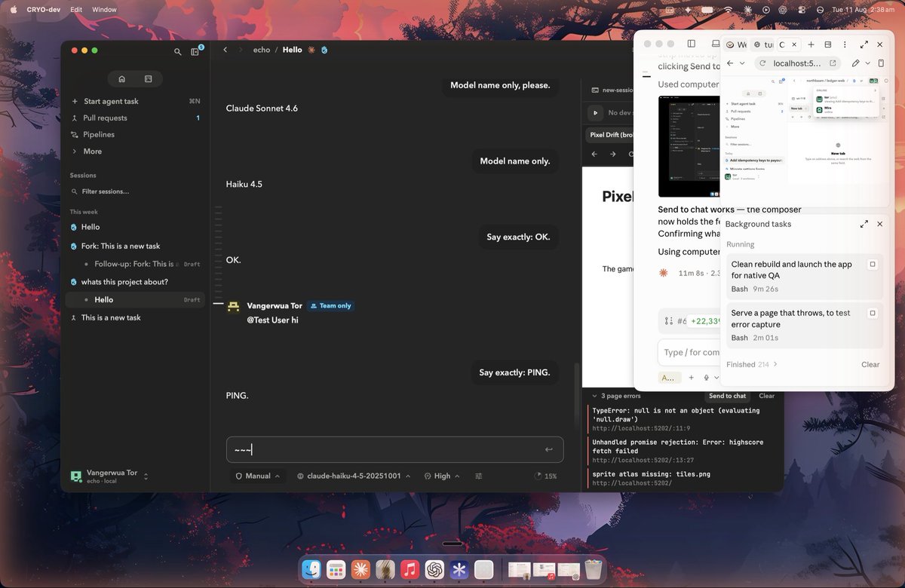Open the history dropdown next to back arrow
905x588 pixels.
pos(742,63)
